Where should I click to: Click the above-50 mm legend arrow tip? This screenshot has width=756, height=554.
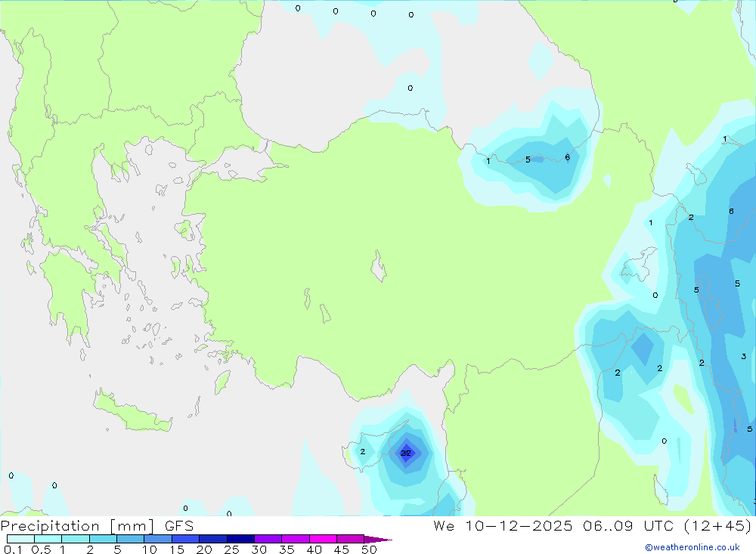click(378, 539)
